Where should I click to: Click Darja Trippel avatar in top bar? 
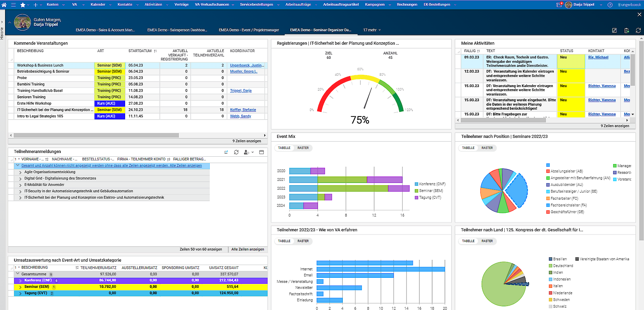(569, 5)
